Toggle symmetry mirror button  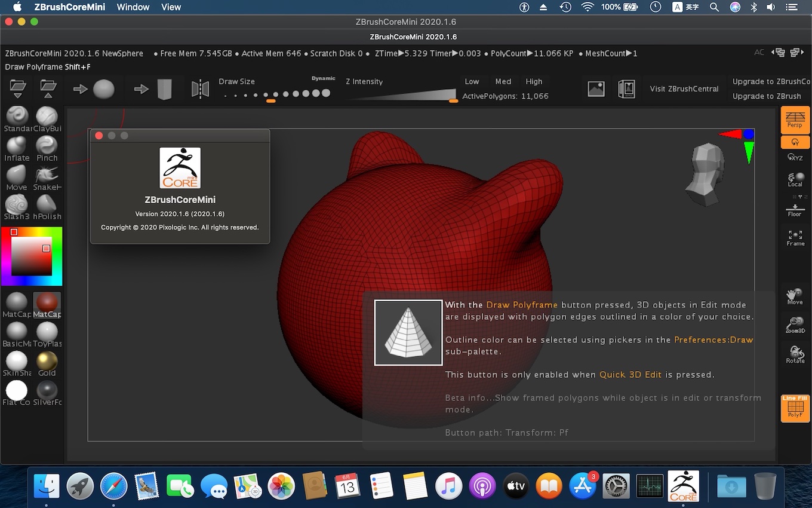[200, 89]
